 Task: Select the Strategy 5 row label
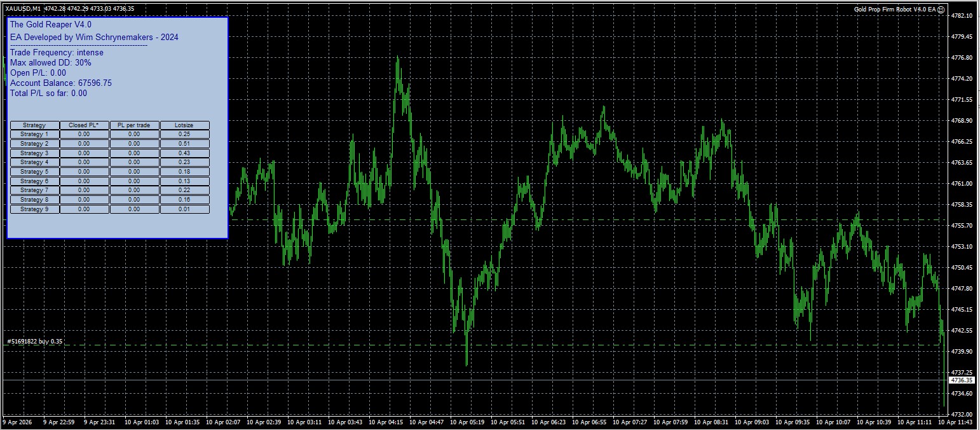(34, 172)
